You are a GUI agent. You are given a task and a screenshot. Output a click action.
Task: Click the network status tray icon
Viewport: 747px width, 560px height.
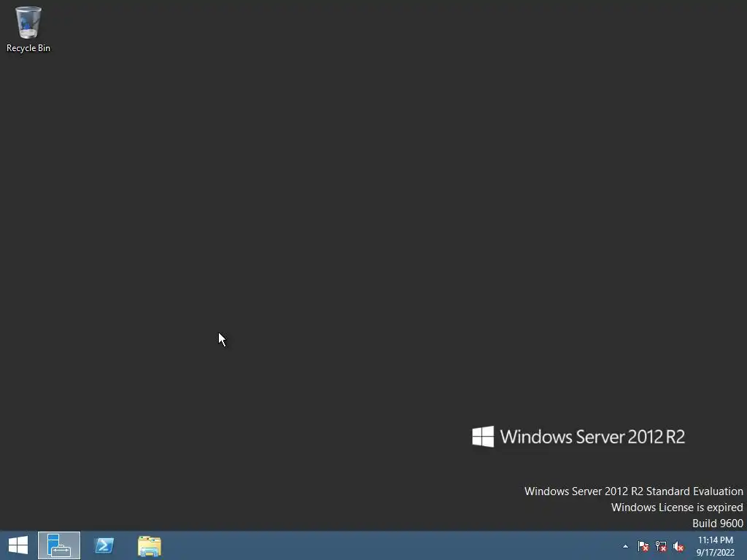coord(661,546)
